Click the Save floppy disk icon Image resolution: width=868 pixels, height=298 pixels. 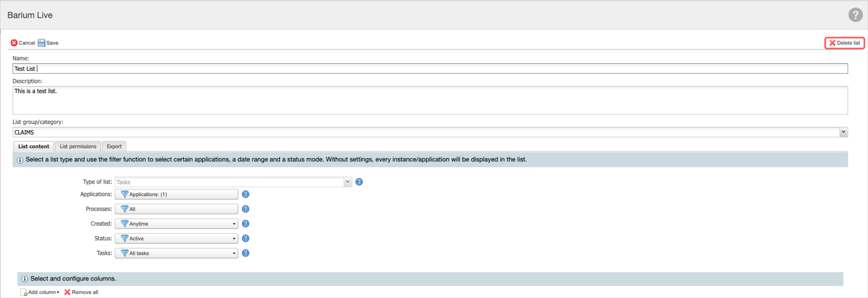pos(42,43)
